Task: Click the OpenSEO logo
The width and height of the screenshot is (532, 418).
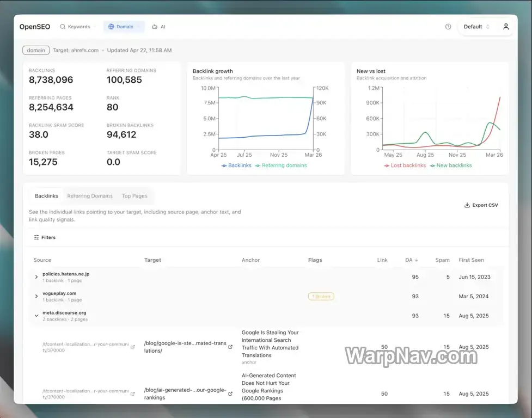Action: click(x=35, y=27)
